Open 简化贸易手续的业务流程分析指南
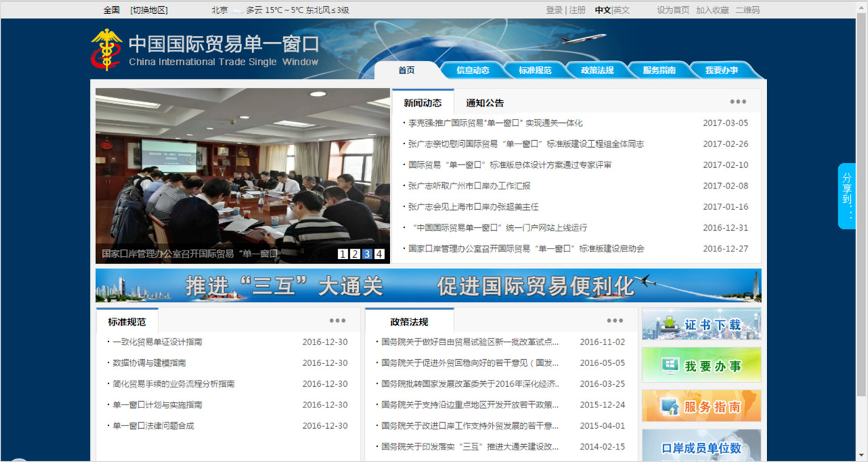Screen dimensions: 868x462 click(x=173, y=384)
